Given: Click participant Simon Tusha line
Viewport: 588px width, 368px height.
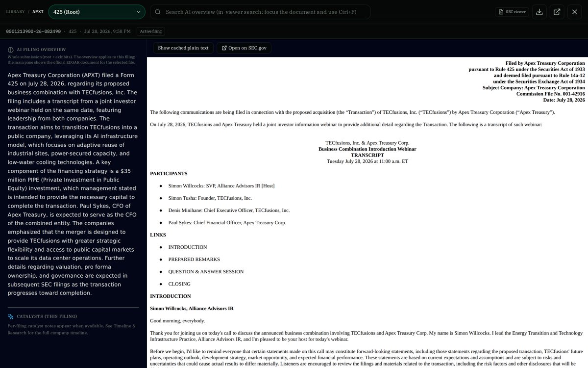Looking at the screenshot, I should pos(210,198).
